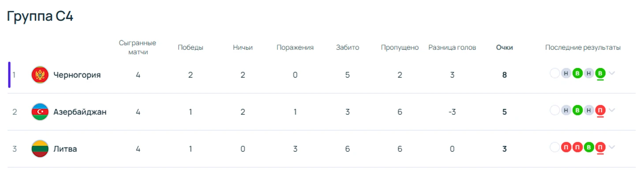Open Азербайджан's latest underlined П result badge

[x=600, y=110]
